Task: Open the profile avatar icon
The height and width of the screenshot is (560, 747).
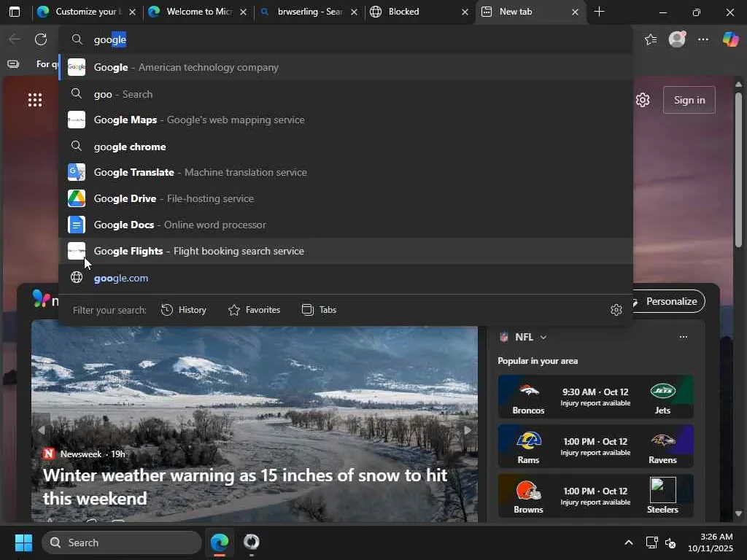Action: pyautogui.click(x=677, y=39)
